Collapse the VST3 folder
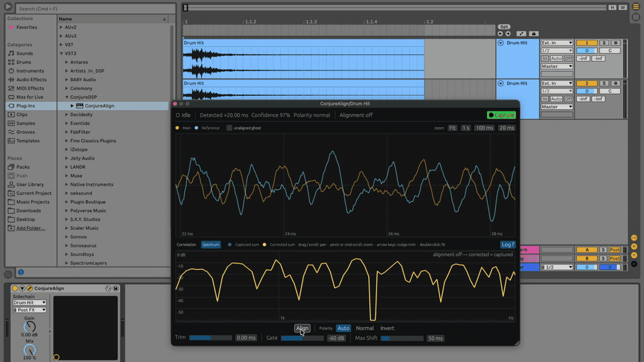 coord(61,54)
